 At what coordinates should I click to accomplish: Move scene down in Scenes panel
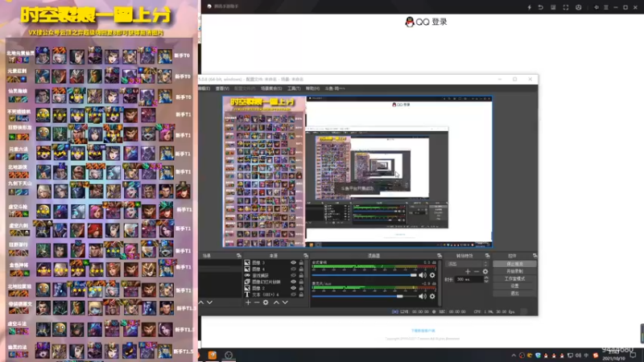tap(210, 302)
